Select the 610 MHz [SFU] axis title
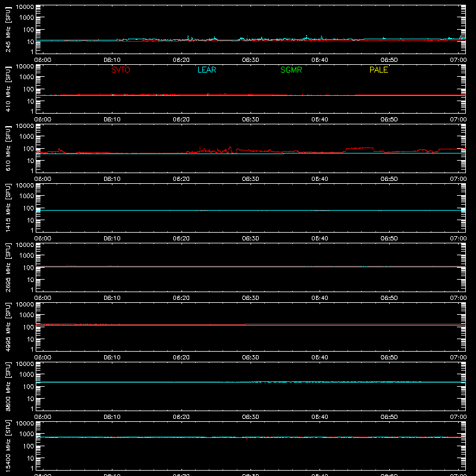 [x=8, y=148]
